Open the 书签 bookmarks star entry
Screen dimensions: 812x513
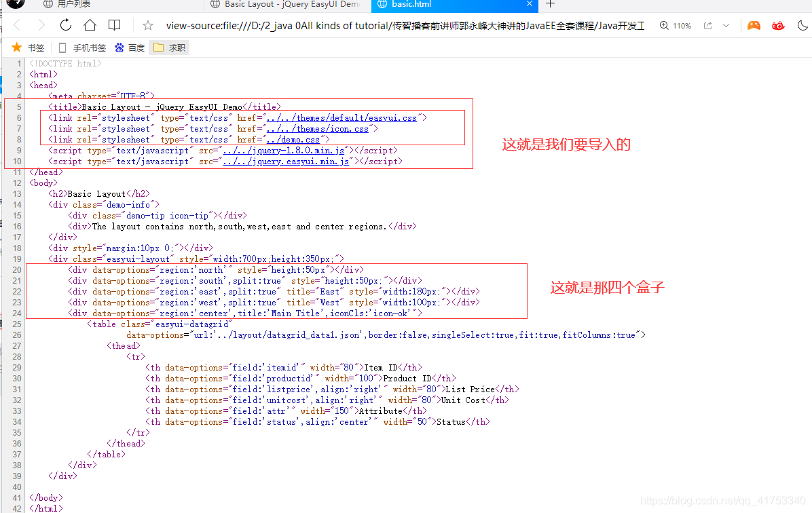click(x=28, y=47)
